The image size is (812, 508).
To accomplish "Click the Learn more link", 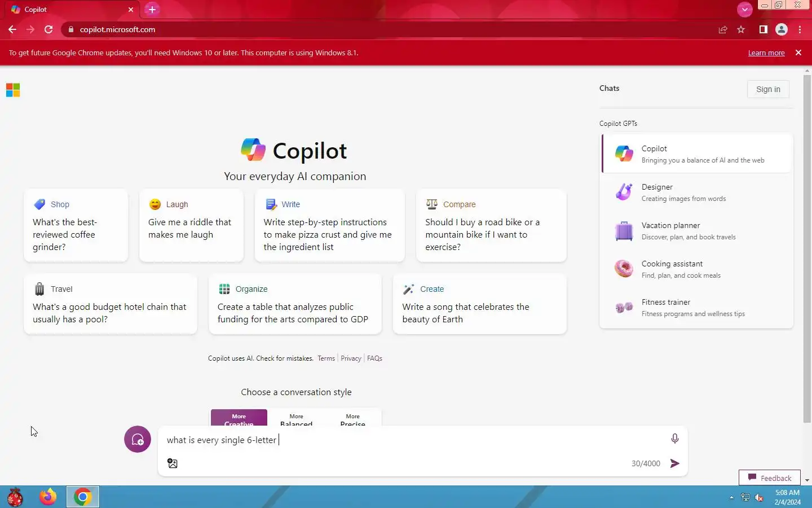I will 766,53.
